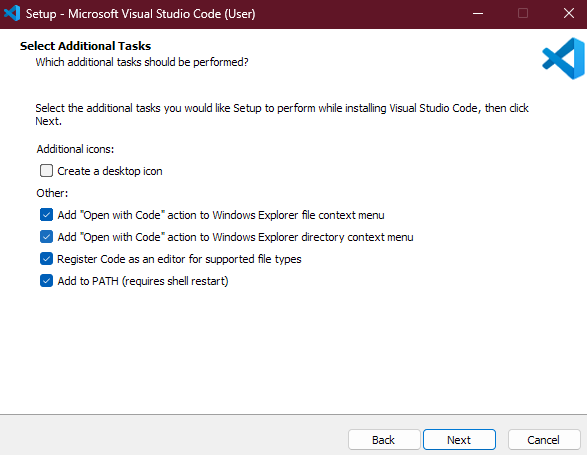
Task: Enable the Create a desktop icon checkbox
Action: (x=46, y=171)
